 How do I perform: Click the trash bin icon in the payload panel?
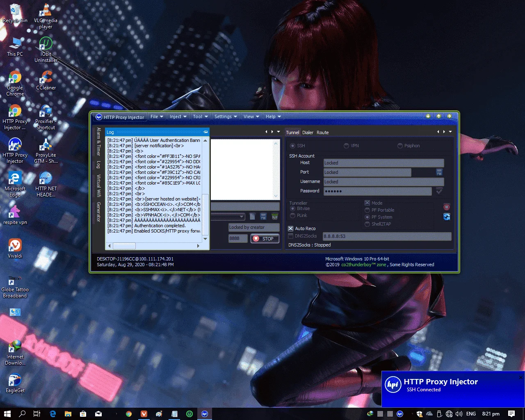pyautogui.click(x=275, y=216)
